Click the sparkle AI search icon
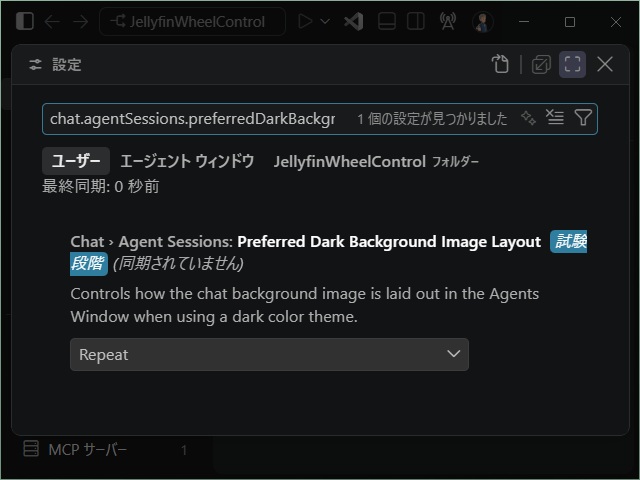The width and height of the screenshot is (640, 480). tap(528, 118)
